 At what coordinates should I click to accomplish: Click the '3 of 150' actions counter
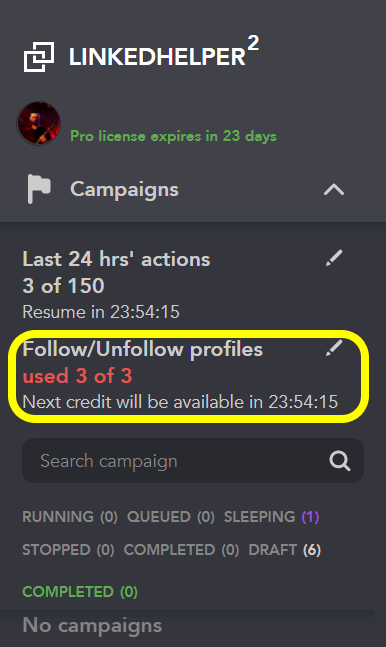pos(63,286)
